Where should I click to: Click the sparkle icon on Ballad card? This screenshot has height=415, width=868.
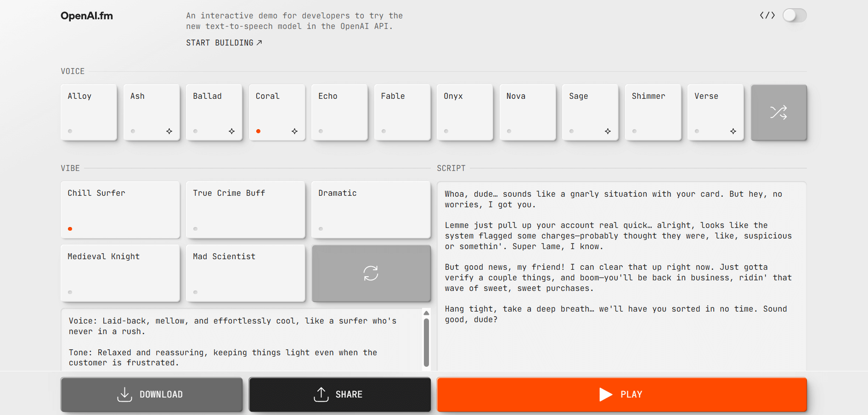231,131
